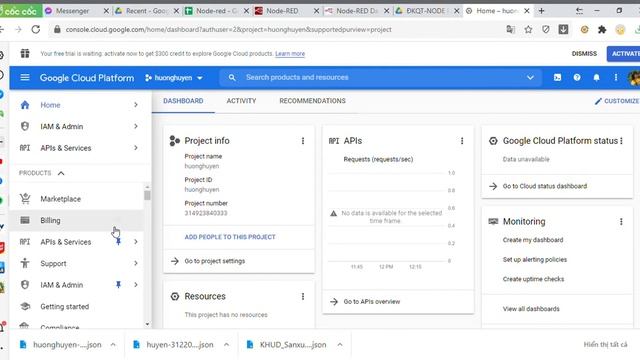
Task: Click the Home icon in sidebar
Action: pos(25,105)
